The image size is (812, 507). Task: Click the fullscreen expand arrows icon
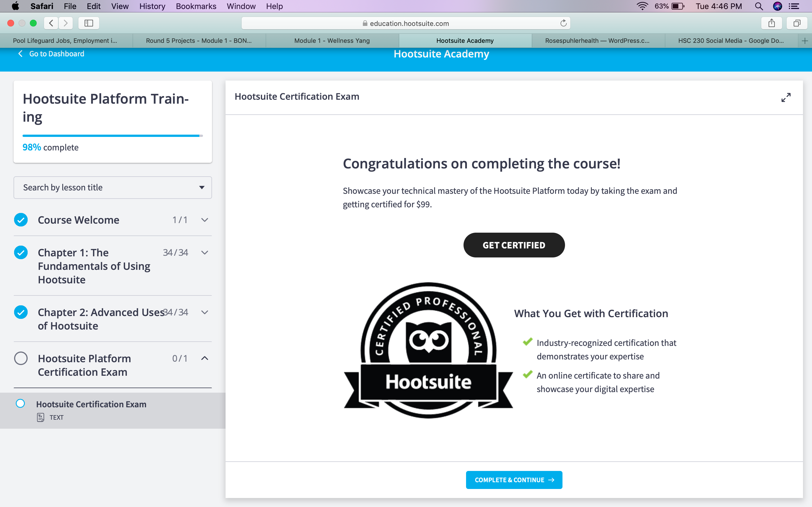coord(785,97)
